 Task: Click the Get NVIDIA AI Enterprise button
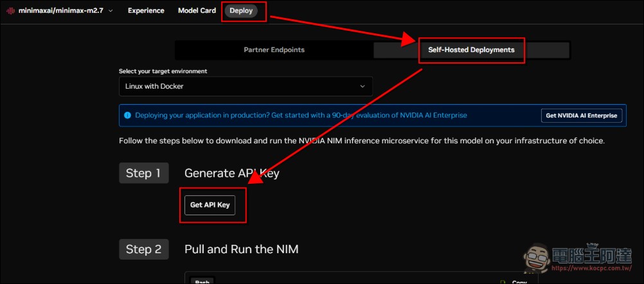(581, 116)
